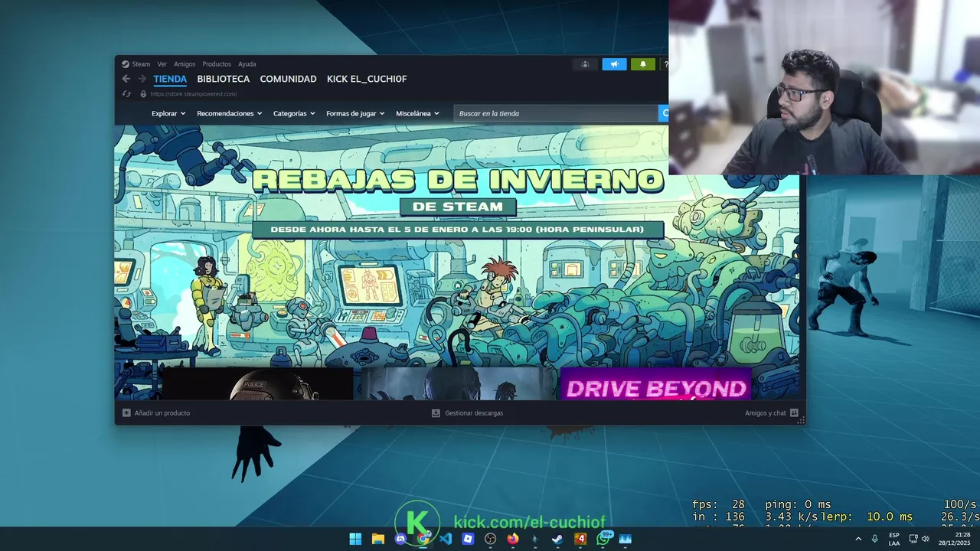The height and width of the screenshot is (551, 980).
Task: Expand the Categorías dropdown
Action: tap(294, 113)
